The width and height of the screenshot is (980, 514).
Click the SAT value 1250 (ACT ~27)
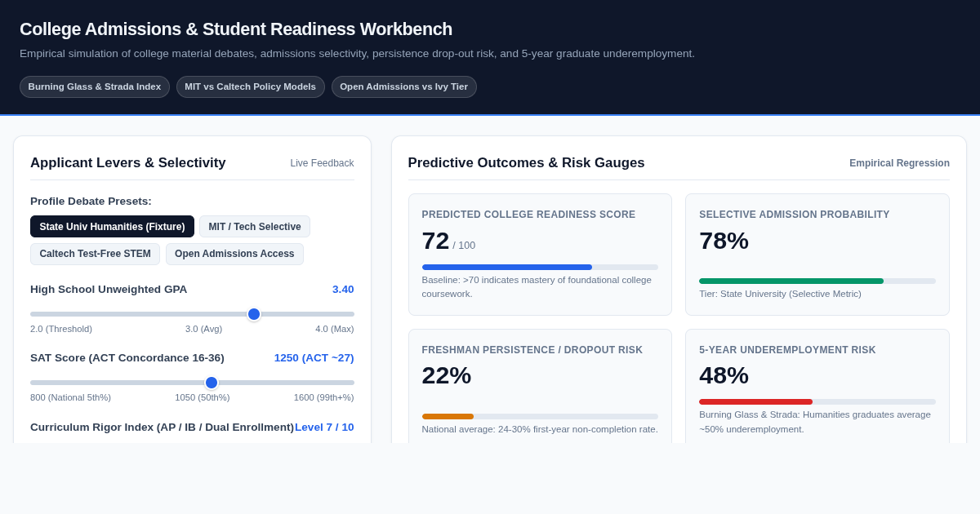[x=314, y=358]
